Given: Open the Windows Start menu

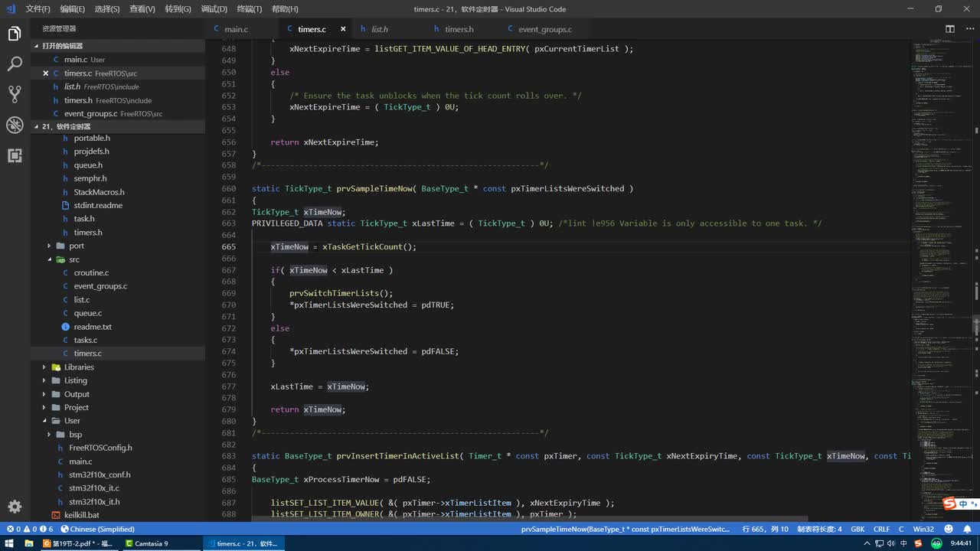Looking at the screenshot, I should 9,543.
